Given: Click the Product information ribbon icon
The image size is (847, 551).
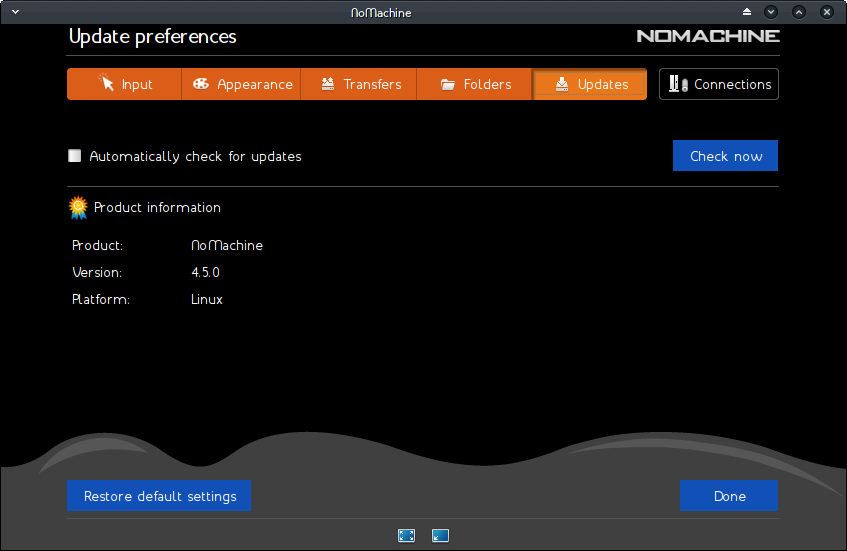Looking at the screenshot, I should (78, 208).
